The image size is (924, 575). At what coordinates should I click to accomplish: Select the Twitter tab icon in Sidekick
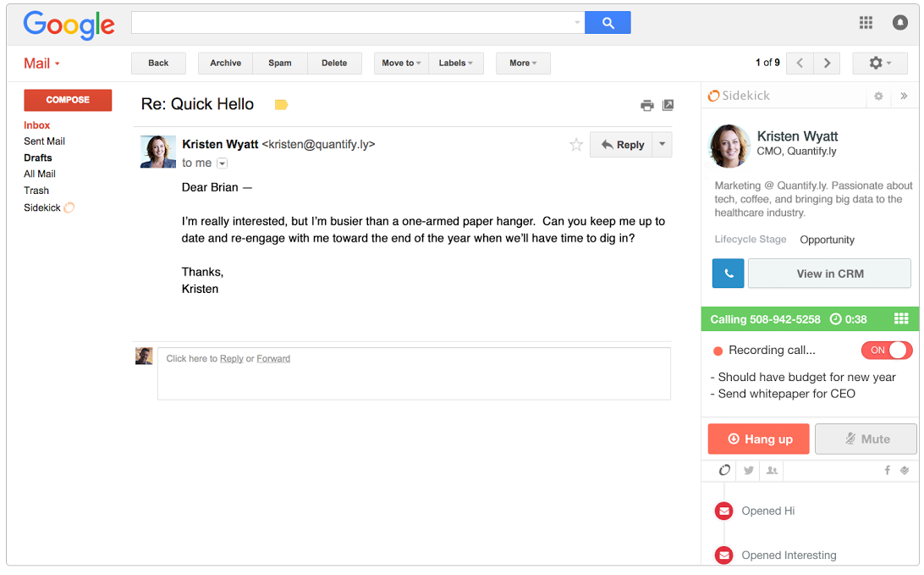point(748,471)
